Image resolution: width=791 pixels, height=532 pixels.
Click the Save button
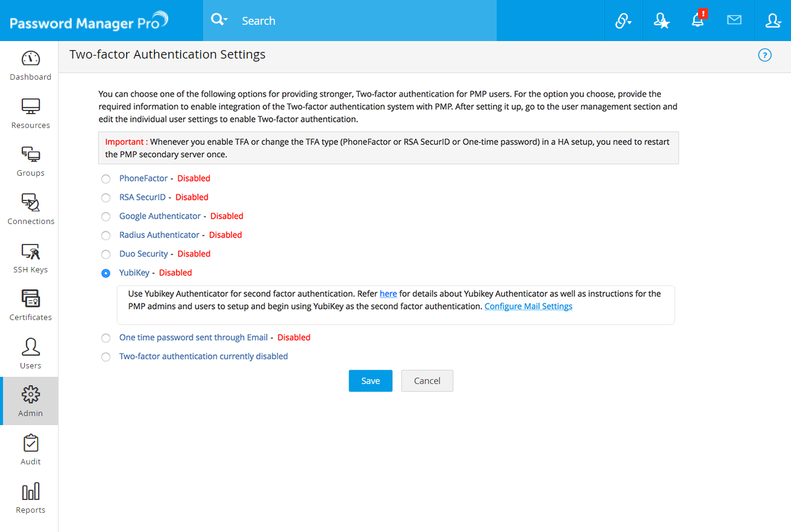pos(370,381)
